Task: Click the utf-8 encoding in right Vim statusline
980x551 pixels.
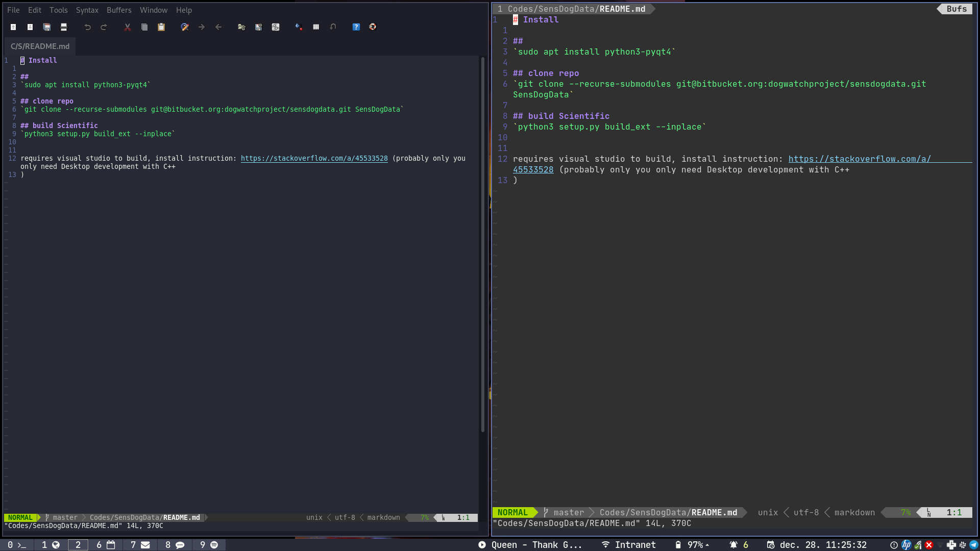Action: pyautogui.click(x=806, y=513)
